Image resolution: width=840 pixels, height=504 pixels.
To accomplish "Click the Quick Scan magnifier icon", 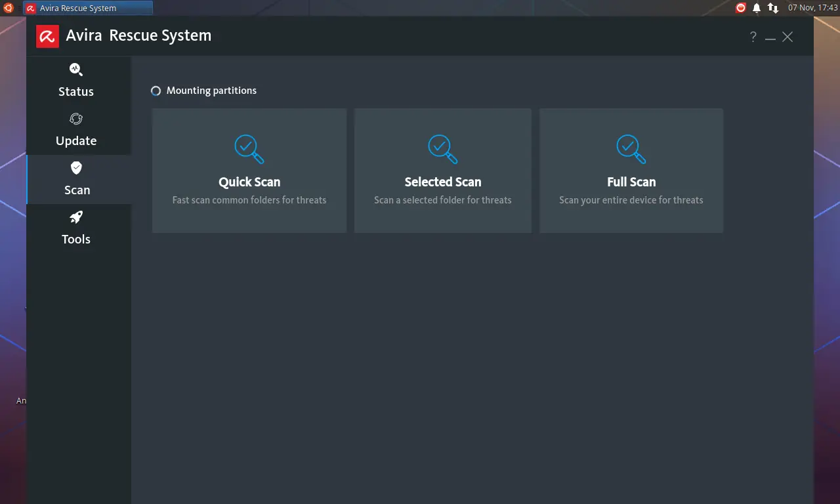I will coord(249,149).
